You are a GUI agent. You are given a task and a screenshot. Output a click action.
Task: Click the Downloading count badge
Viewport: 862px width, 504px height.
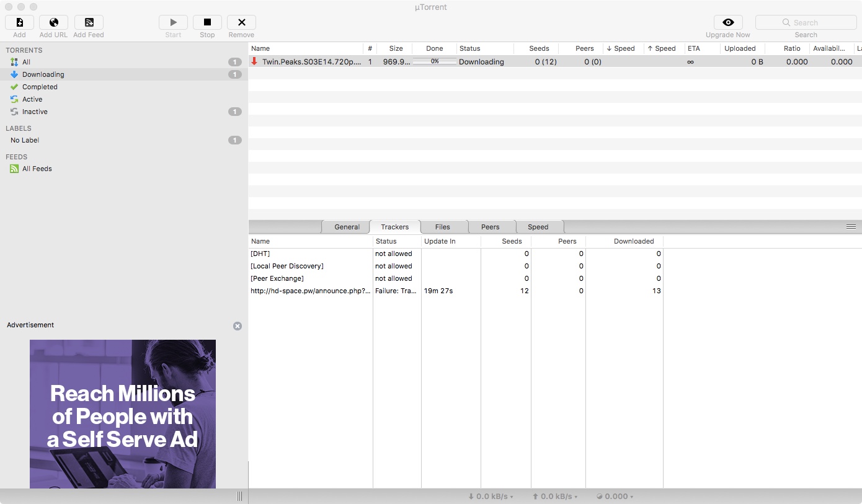click(234, 74)
